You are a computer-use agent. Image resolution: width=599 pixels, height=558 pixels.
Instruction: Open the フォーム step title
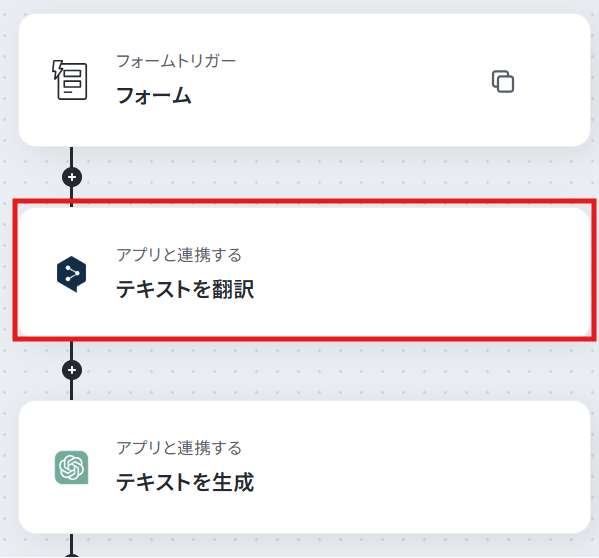(x=154, y=95)
